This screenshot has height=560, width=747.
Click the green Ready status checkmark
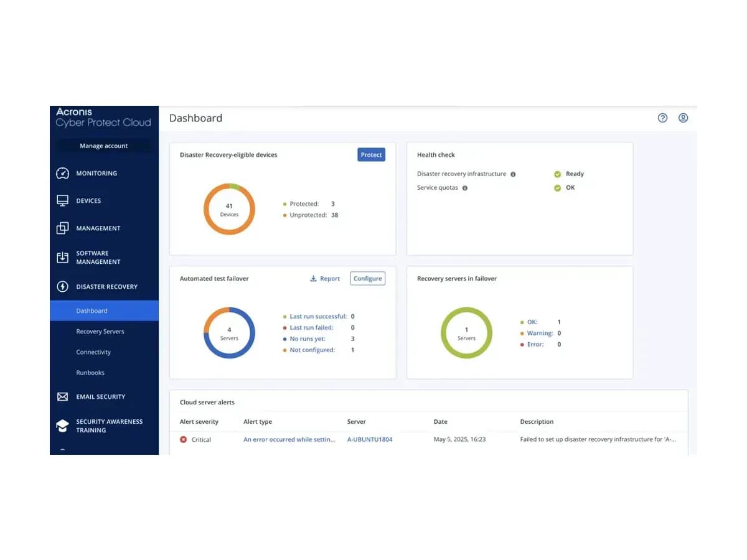(x=558, y=174)
